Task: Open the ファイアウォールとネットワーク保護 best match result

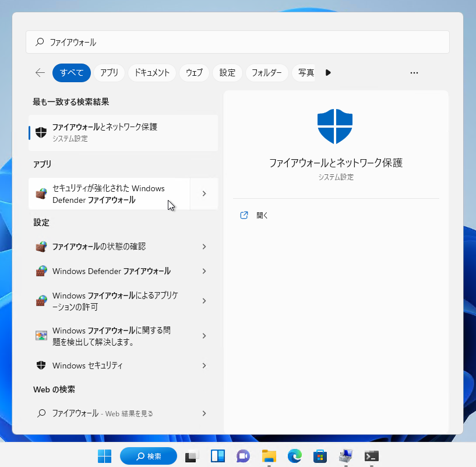Action: point(123,132)
